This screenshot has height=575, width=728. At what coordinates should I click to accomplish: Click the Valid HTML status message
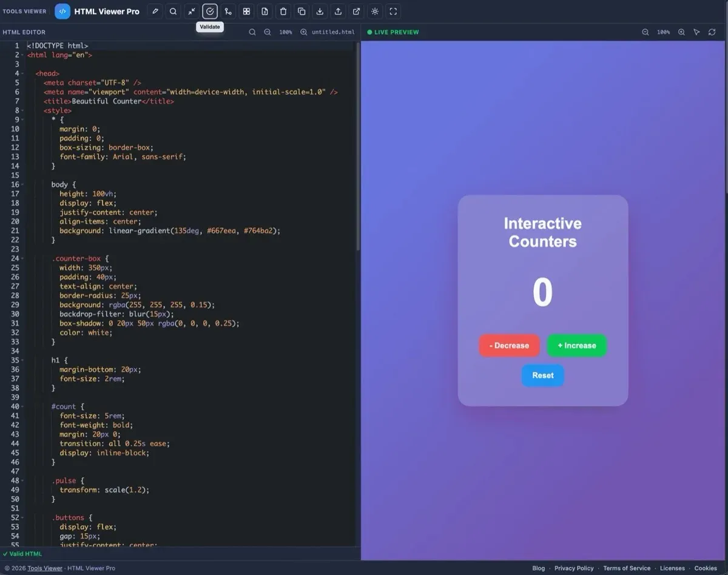coord(22,554)
